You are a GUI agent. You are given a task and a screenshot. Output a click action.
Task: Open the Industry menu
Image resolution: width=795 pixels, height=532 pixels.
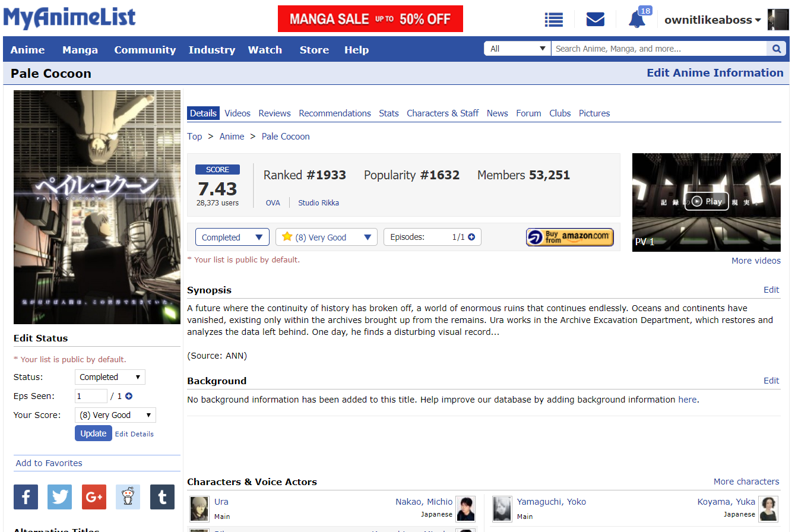point(212,50)
